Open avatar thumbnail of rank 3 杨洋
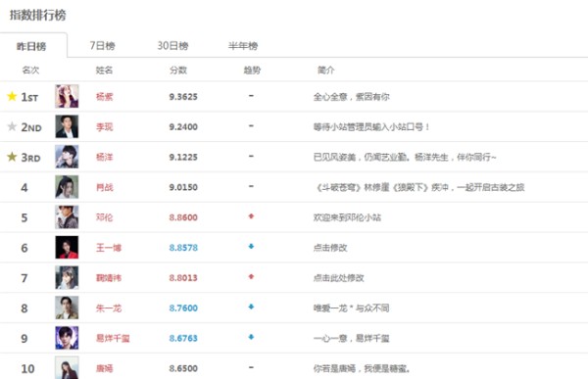Screen dimensions: 588x379 tap(67, 157)
